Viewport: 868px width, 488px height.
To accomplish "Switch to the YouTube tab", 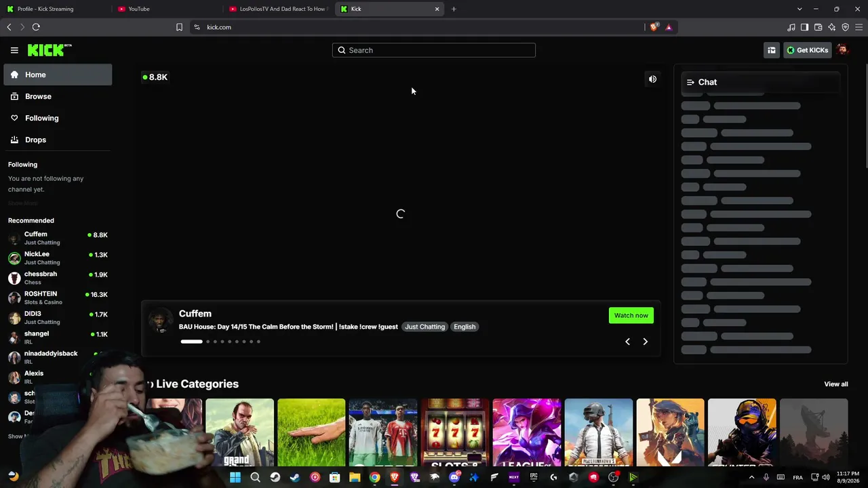I will 167,9.
